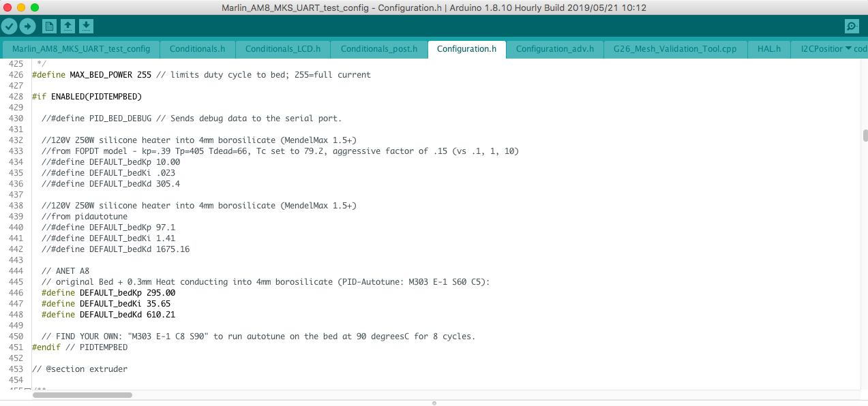
Task: Click the '// @section extruder' line
Action: 80,369
